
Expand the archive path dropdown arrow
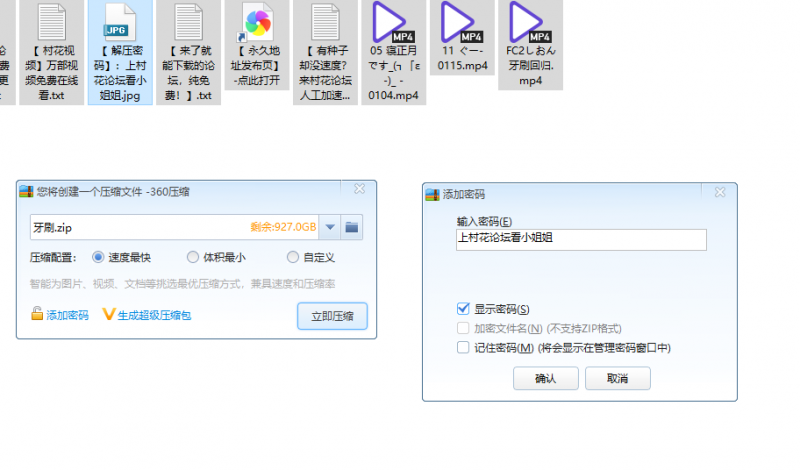coord(331,227)
